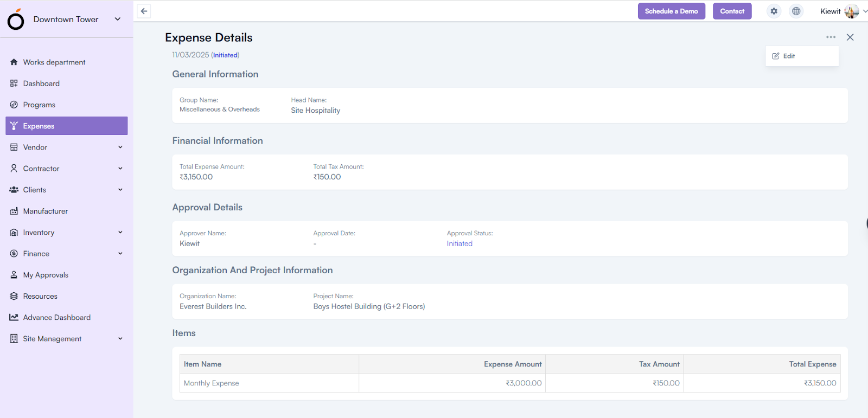The image size is (868, 418).
Task: Click the Edit pencil icon
Action: pyautogui.click(x=776, y=56)
